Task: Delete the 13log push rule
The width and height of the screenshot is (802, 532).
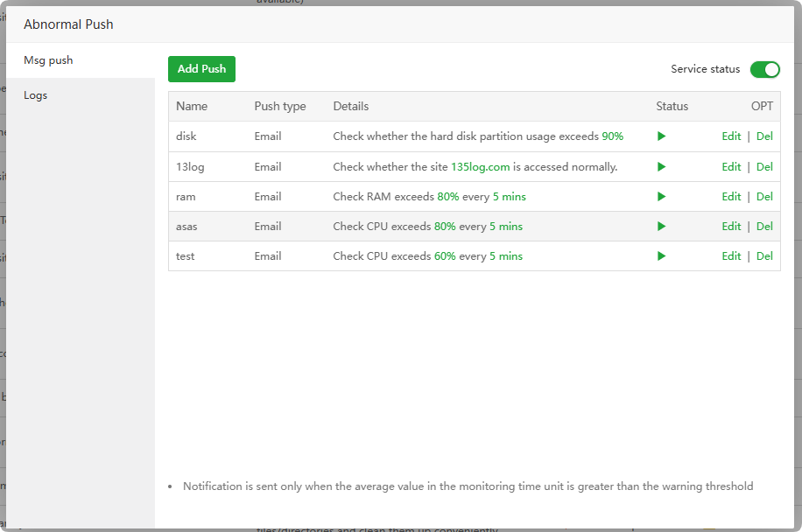Action: pyautogui.click(x=764, y=166)
